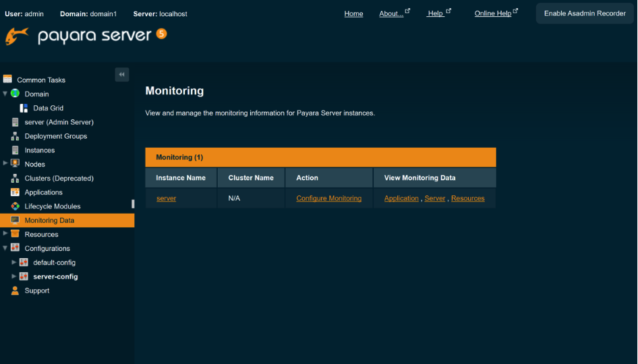This screenshot has width=638, height=364.
Task: Click Enable Asadmin Recorder button
Action: point(585,13)
